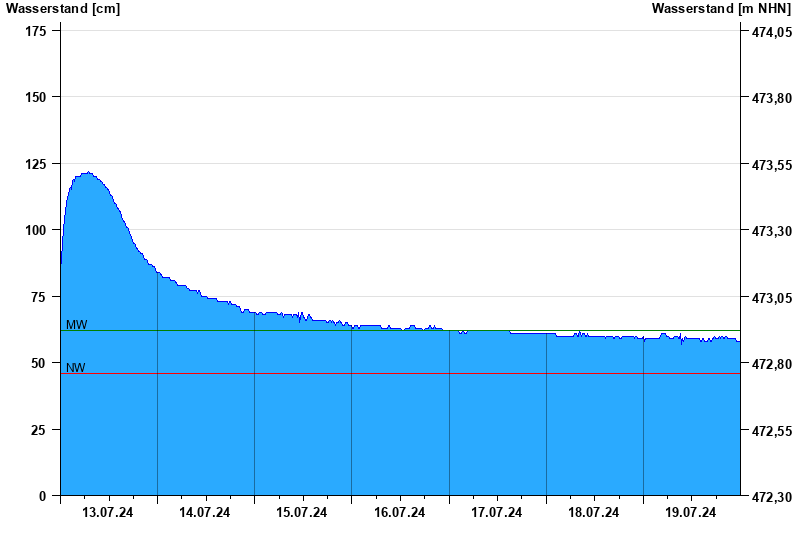Click the 14.07.24 date label

205,512
